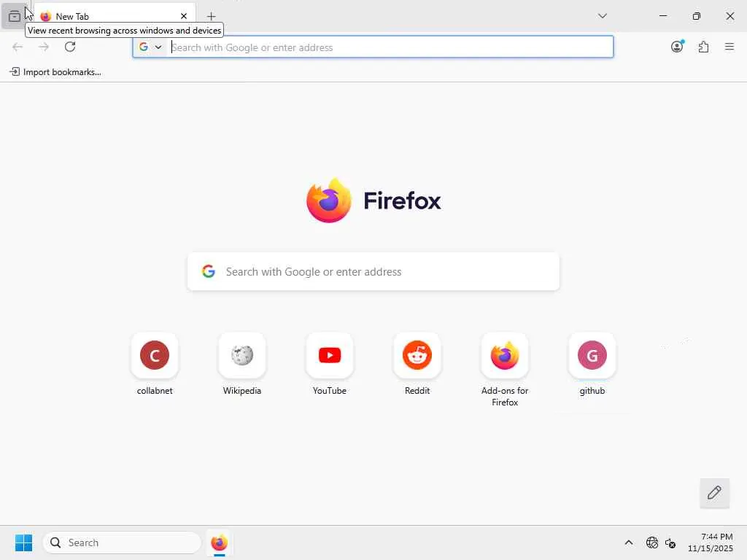Click Import bookmarks... link
This screenshot has width=747, height=560.
click(x=55, y=72)
